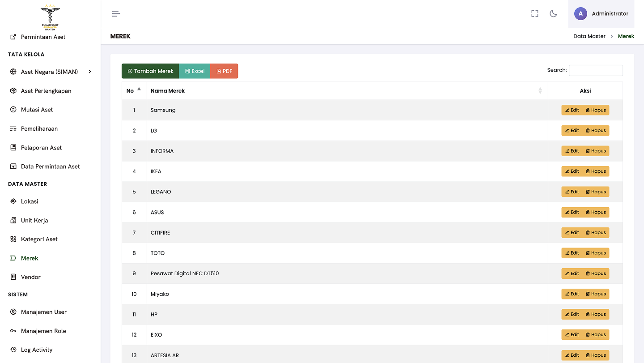Open Pelaporan Aset in the sidebar
Viewport: 644px width, 363px height.
[x=41, y=148]
